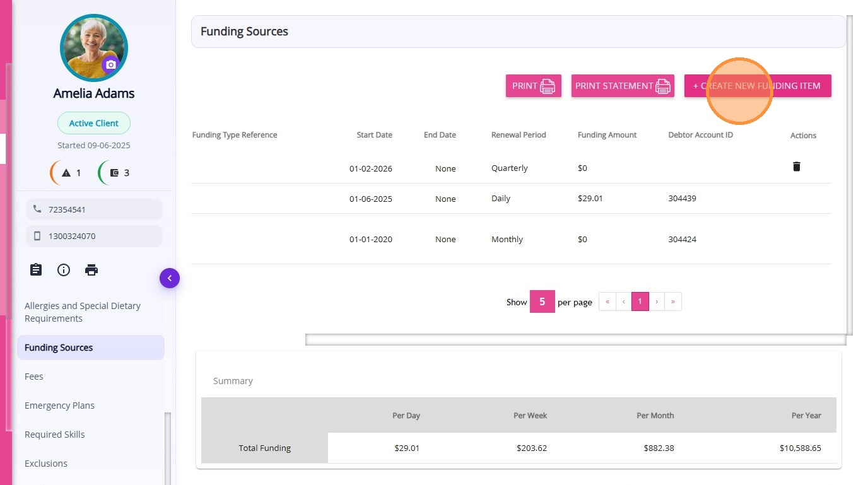Open the per page count dropdown
The height and width of the screenshot is (485, 868).
(542, 301)
